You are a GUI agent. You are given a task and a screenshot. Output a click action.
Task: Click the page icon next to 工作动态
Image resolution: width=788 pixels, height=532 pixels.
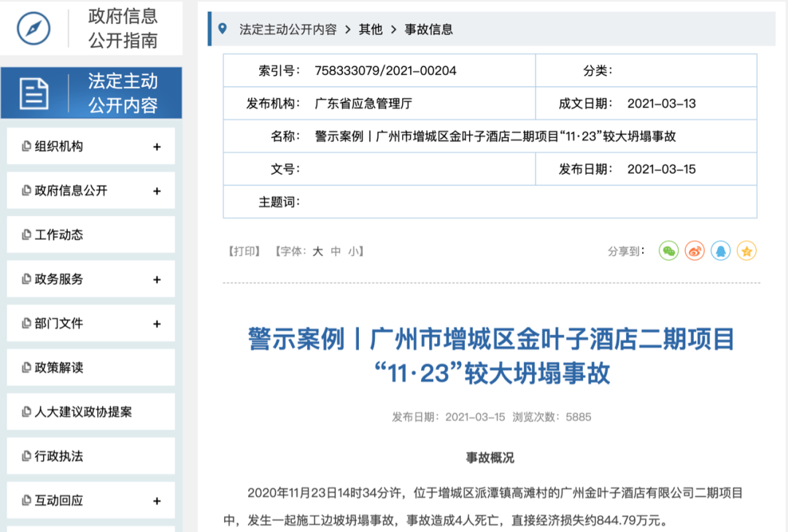click(x=26, y=235)
